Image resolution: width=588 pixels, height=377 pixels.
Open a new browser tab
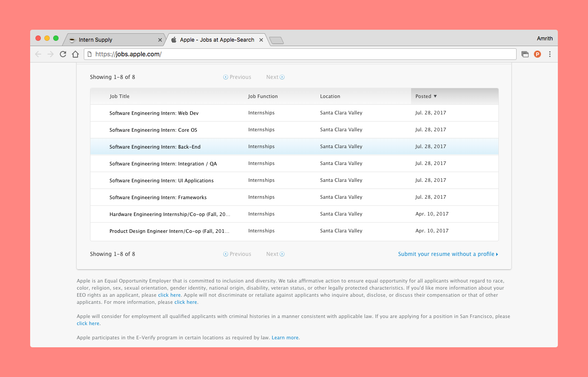(x=276, y=40)
